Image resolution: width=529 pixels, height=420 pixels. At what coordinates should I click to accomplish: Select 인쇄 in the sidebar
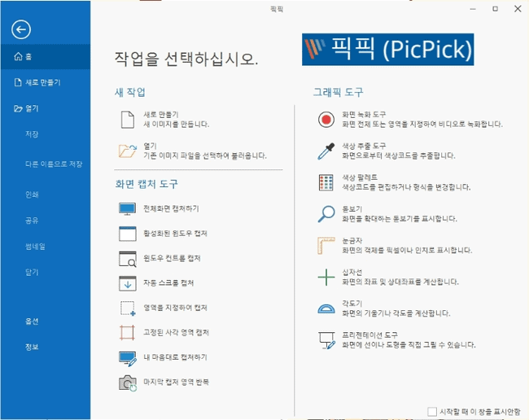point(32,195)
